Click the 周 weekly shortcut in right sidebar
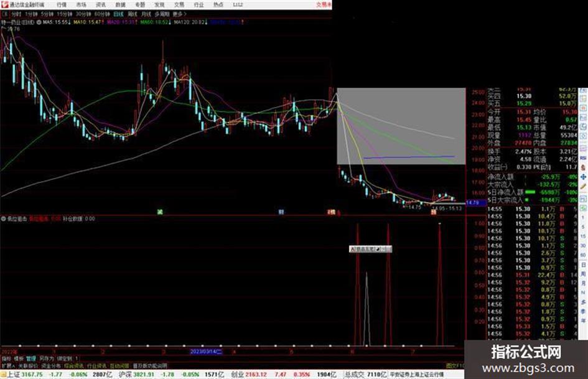The height and width of the screenshot is (379, 588). point(583,274)
